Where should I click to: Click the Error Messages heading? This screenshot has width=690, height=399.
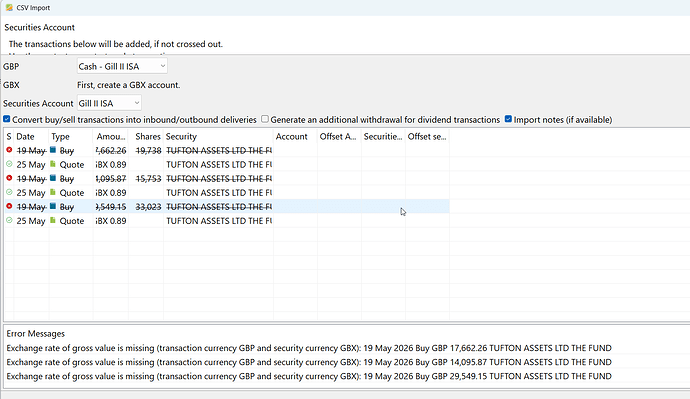tap(36, 334)
